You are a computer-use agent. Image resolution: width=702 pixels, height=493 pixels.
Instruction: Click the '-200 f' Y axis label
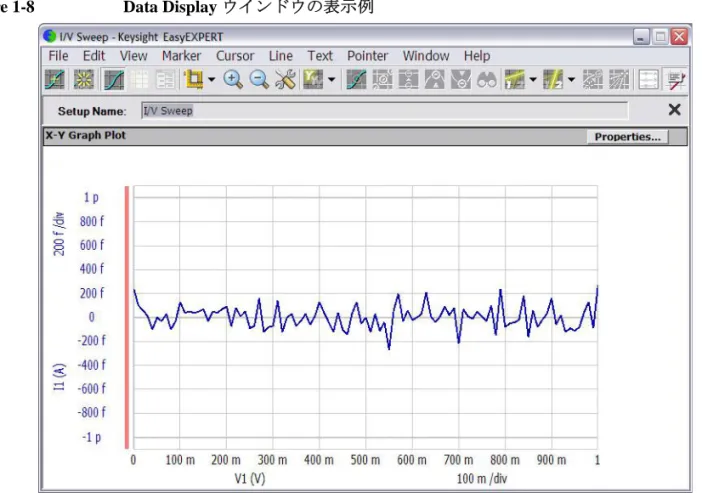92,341
